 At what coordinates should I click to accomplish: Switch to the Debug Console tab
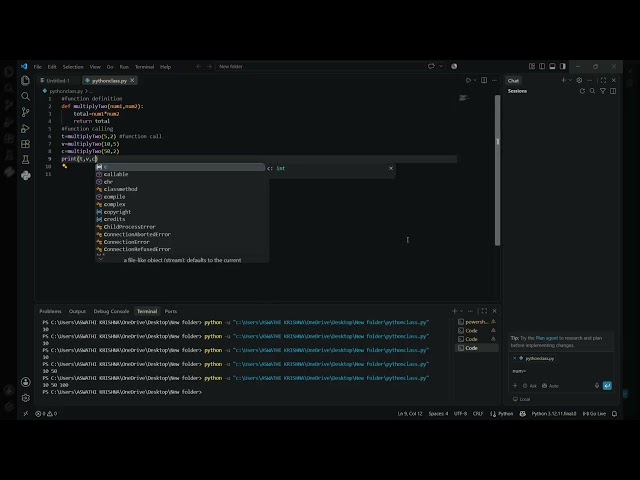coord(111,311)
